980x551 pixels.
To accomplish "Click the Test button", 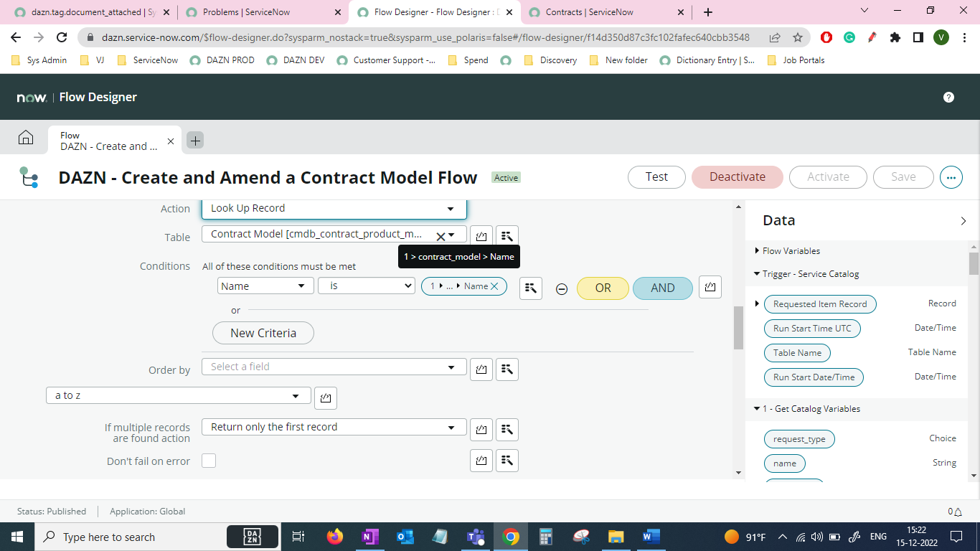I will [656, 177].
